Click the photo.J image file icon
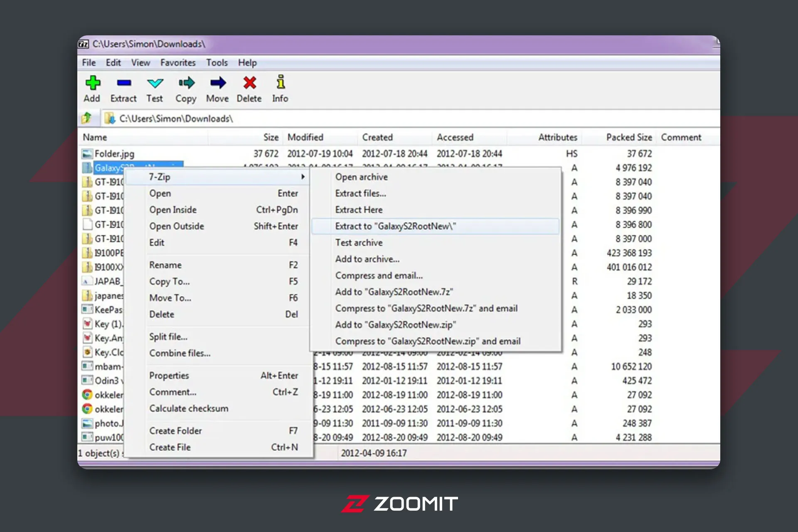The image size is (798, 532). [87, 423]
